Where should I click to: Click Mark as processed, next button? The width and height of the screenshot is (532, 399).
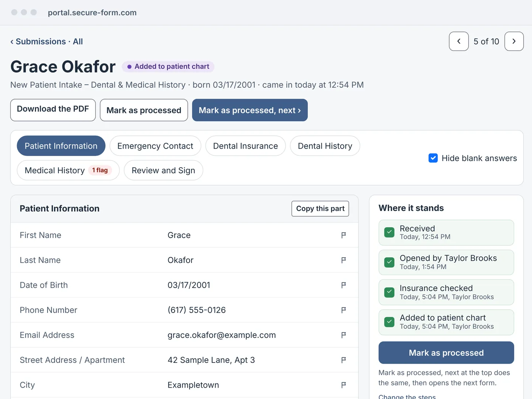(x=250, y=110)
